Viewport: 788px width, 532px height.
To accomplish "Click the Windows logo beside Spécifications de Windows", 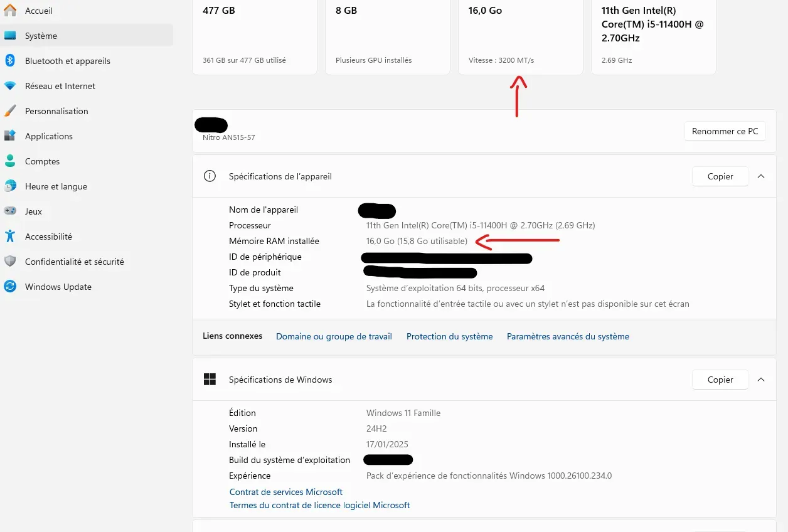I will tap(210, 380).
